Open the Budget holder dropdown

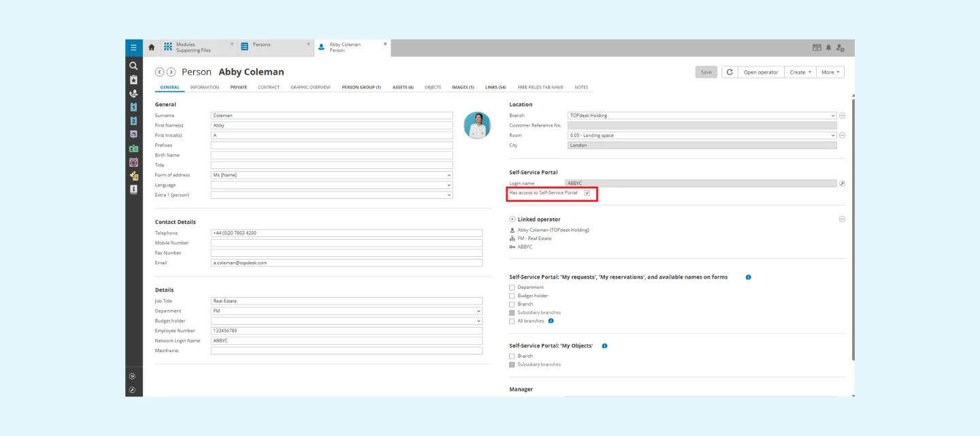click(346, 321)
